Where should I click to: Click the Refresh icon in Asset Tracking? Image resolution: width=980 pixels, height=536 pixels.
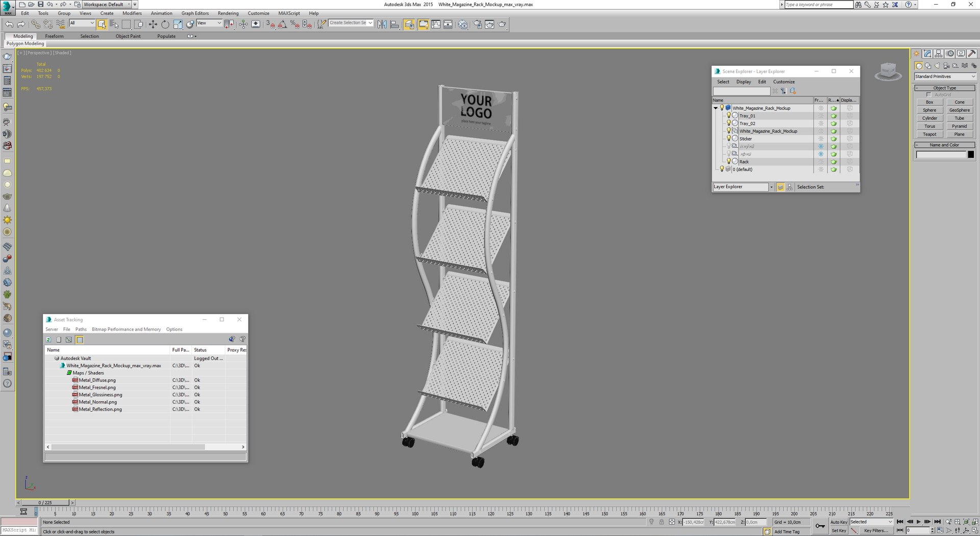48,340
